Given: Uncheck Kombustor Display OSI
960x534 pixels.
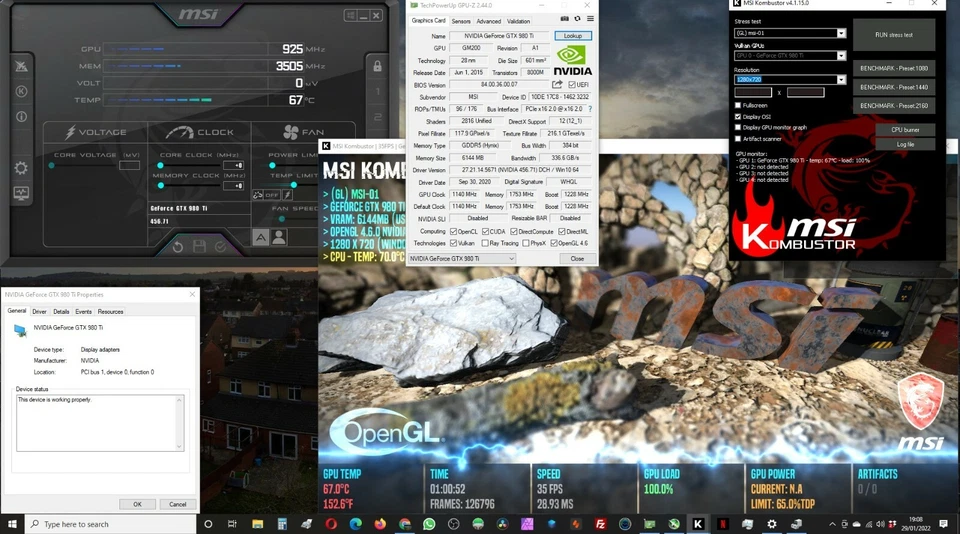Looking at the screenshot, I should tap(738, 116).
